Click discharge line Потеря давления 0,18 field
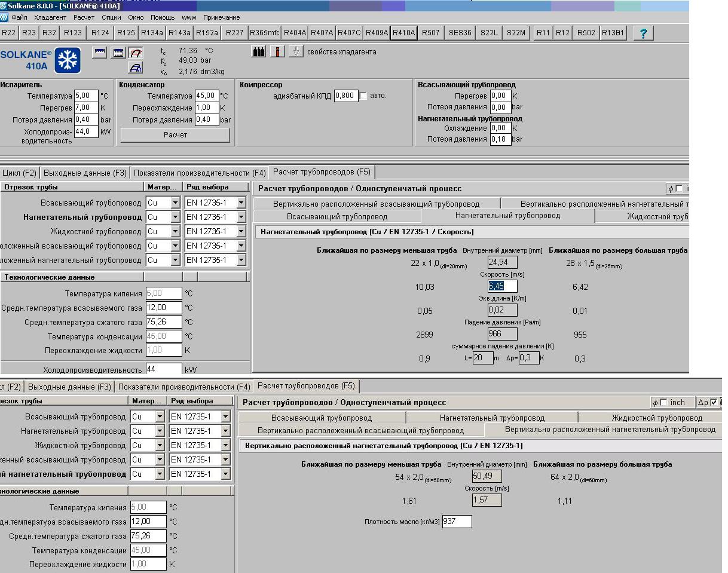This screenshot has width=728, height=573. pyautogui.click(x=500, y=139)
